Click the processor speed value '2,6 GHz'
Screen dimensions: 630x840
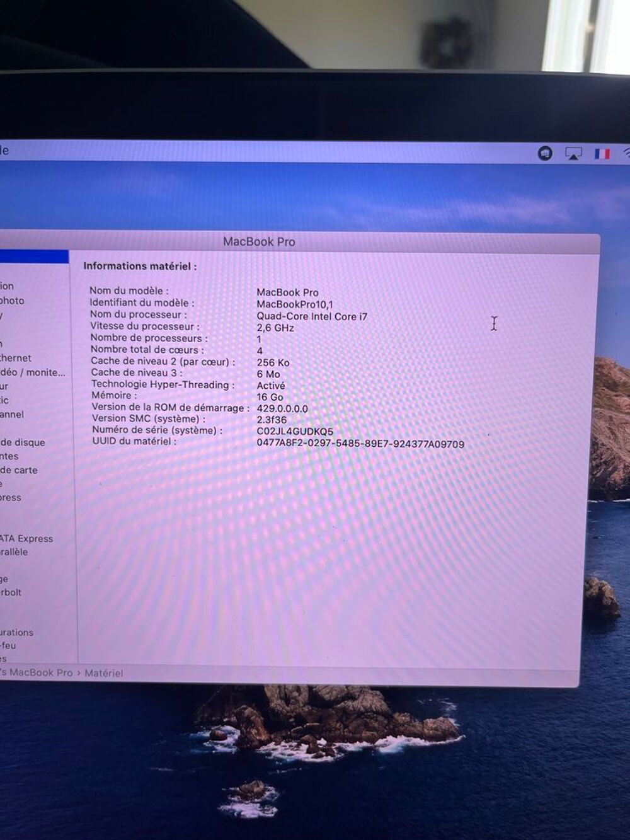click(275, 328)
